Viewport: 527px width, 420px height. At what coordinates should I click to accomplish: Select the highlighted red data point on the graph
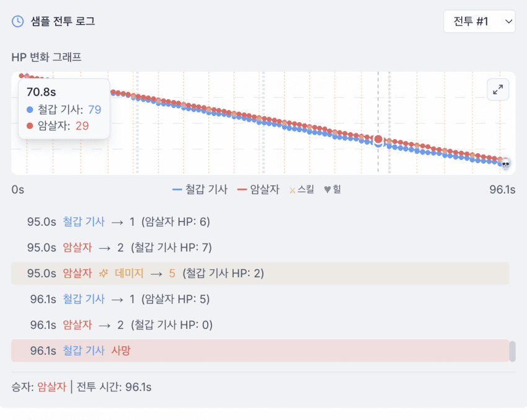378,140
